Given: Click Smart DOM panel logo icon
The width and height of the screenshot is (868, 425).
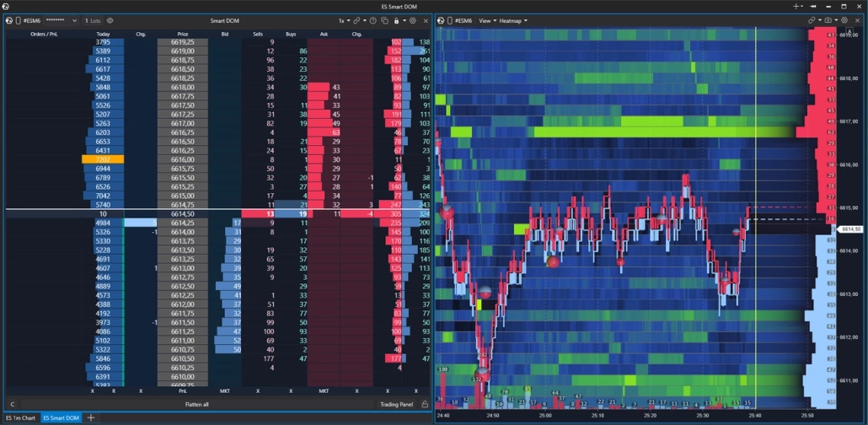Looking at the screenshot, I should point(9,20).
